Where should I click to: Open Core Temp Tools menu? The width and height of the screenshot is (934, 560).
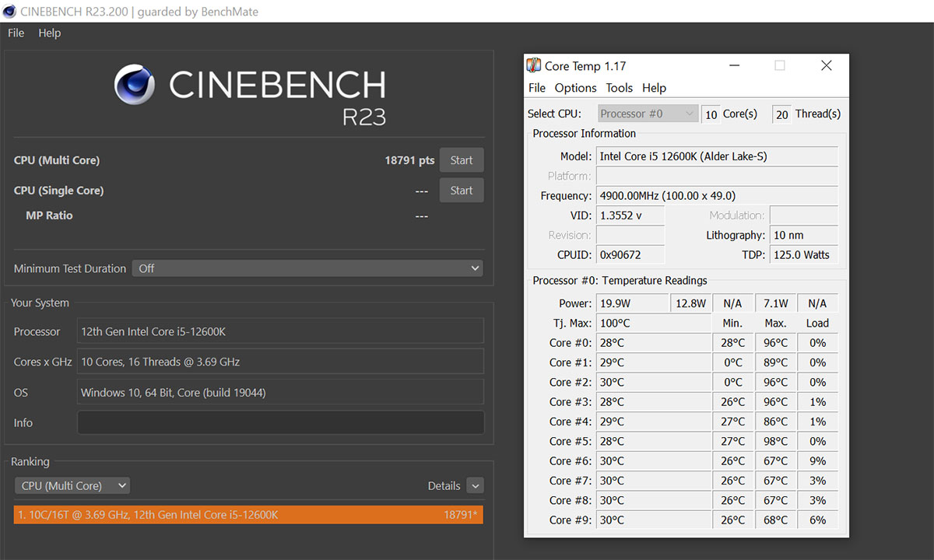[620, 88]
